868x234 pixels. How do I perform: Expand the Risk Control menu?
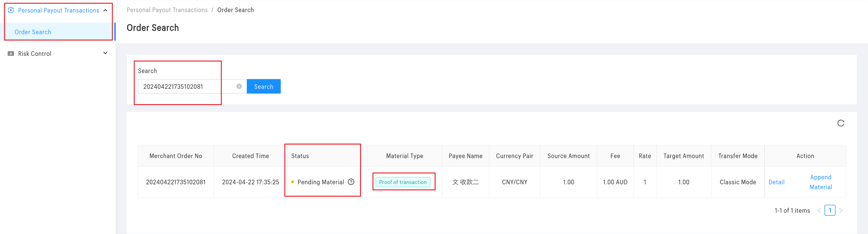pyautogui.click(x=106, y=53)
